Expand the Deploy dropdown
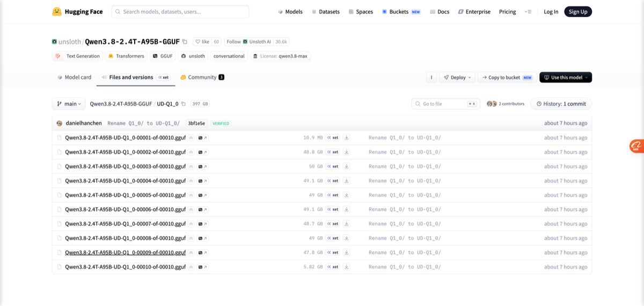The height and width of the screenshot is (306, 644). click(458, 77)
